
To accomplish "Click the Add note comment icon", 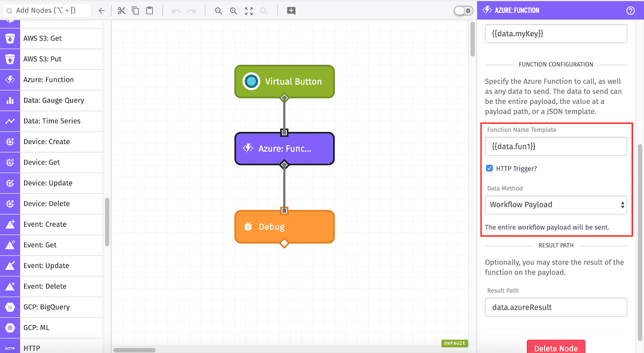I will coord(291,11).
